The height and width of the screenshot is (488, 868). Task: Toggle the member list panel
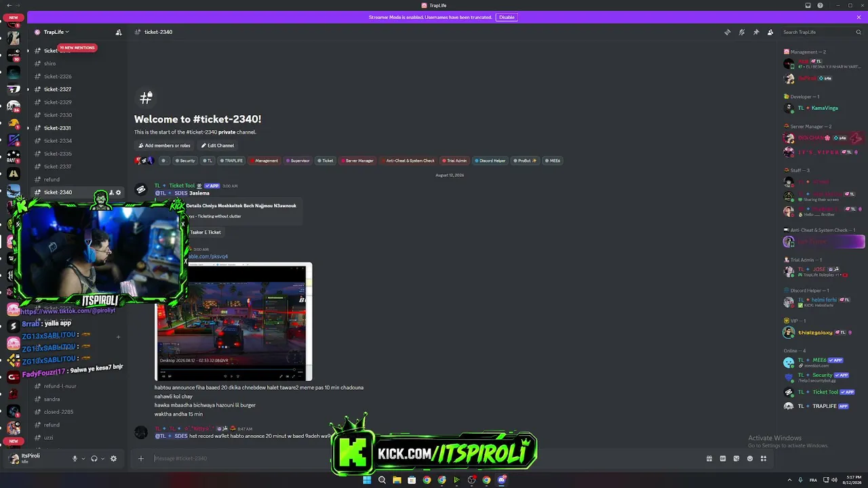click(x=770, y=32)
